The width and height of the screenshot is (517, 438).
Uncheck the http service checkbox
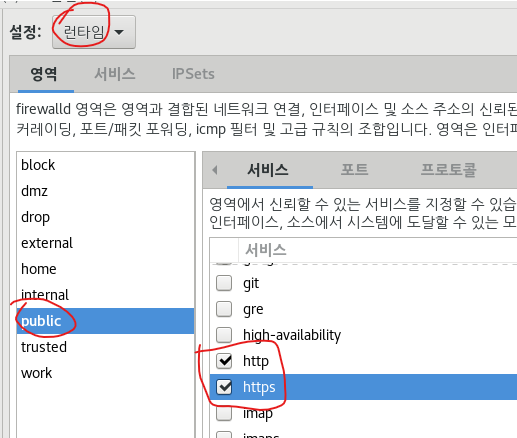point(224,361)
